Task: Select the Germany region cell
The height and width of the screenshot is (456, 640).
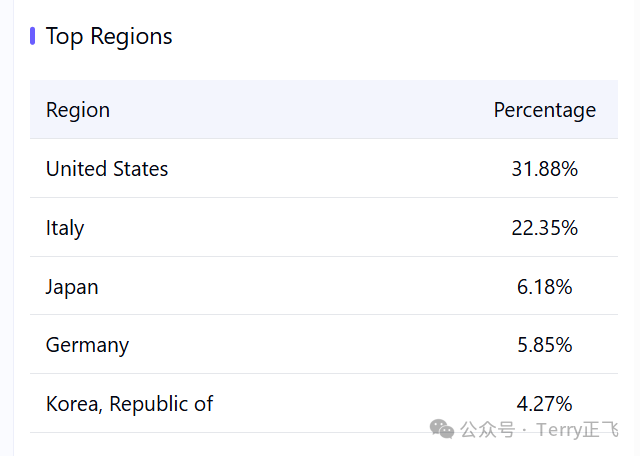Action: (x=87, y=345)
